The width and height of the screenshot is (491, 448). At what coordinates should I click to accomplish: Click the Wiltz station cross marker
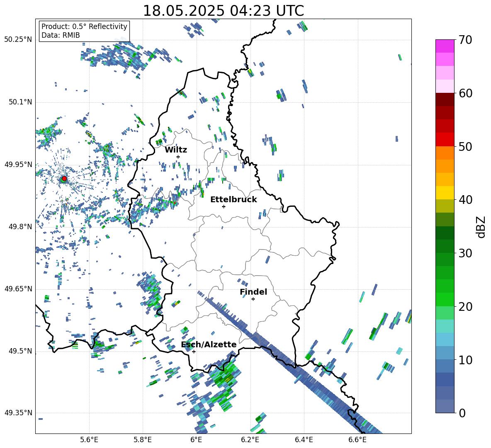tap(178, 157)
